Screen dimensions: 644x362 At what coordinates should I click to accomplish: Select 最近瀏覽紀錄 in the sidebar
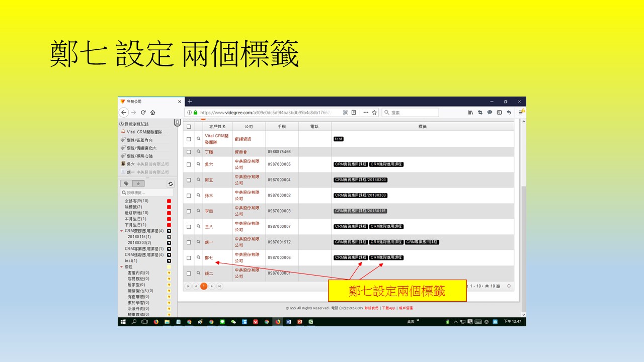(134, 124)
